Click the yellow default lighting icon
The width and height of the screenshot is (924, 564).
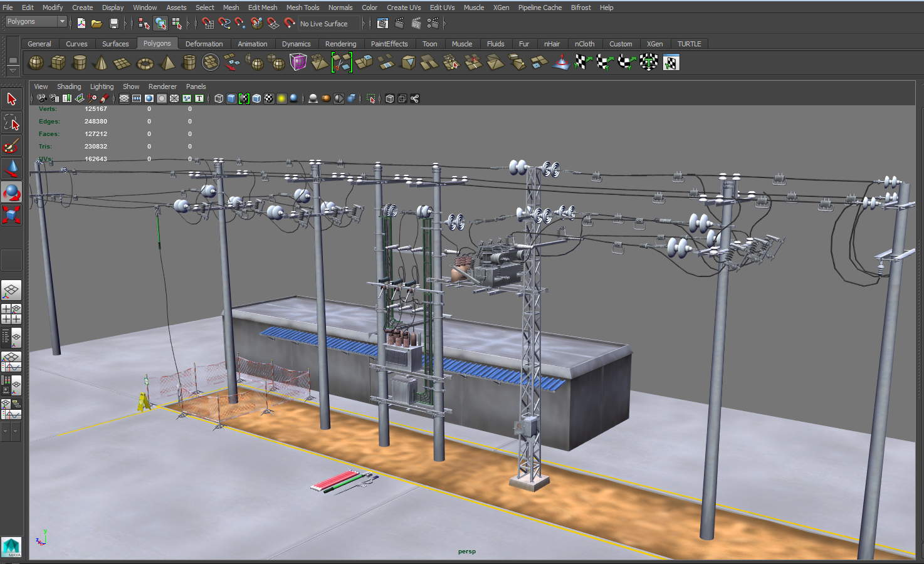pos(280,98)
